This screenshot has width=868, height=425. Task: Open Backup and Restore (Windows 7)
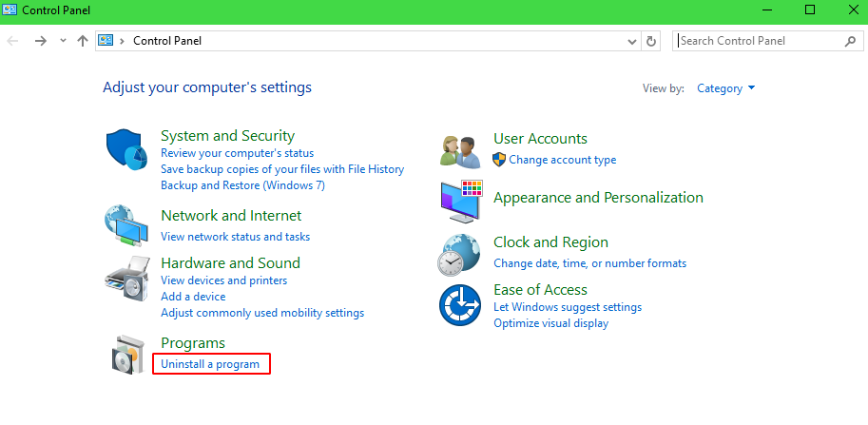pyautogui.click(x=242, y=185)
